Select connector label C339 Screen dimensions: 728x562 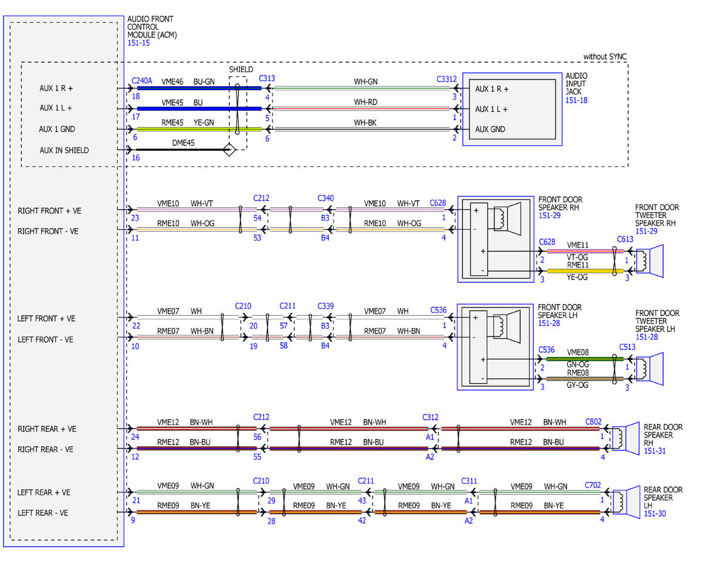click(x=326, y=306)
